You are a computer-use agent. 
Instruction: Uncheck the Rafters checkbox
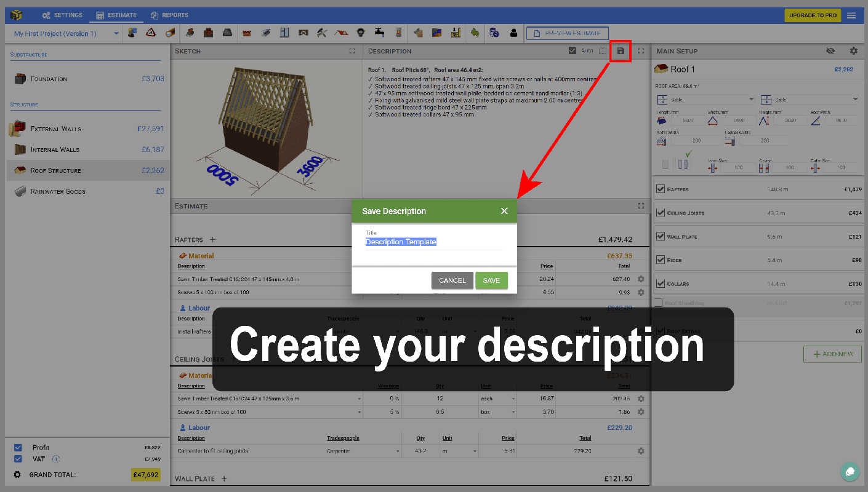pyautogui.click(x=661, y=189)
